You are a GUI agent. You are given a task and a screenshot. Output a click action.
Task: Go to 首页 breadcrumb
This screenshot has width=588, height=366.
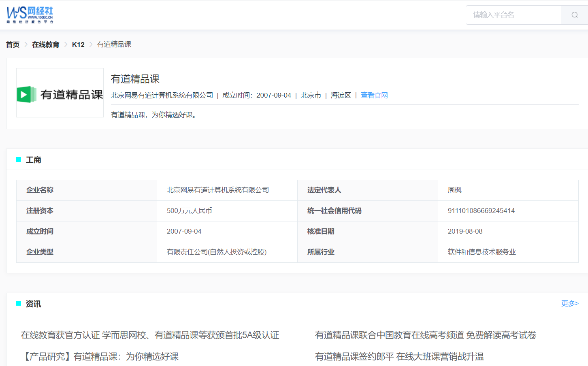click(13, 45)
